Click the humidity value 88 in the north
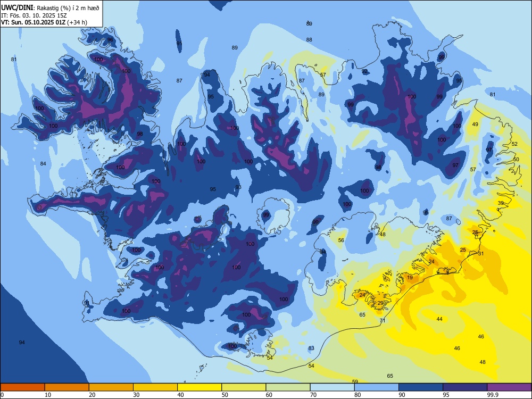Viewport: 532px width, 399px height. coord(309,40)
